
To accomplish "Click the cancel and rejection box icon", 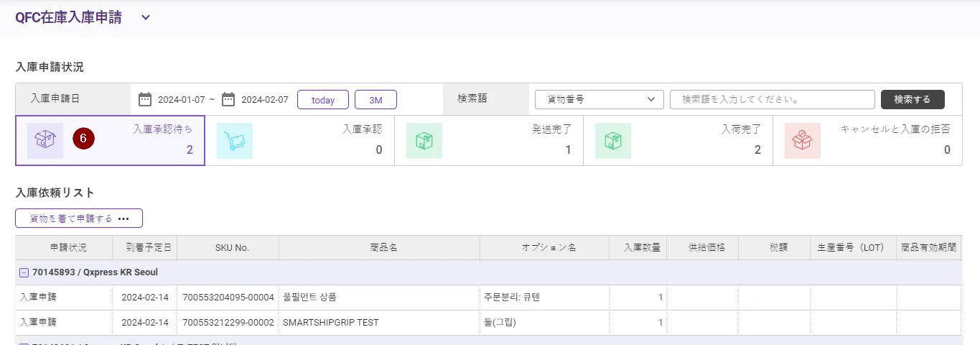I will point(803,141).
